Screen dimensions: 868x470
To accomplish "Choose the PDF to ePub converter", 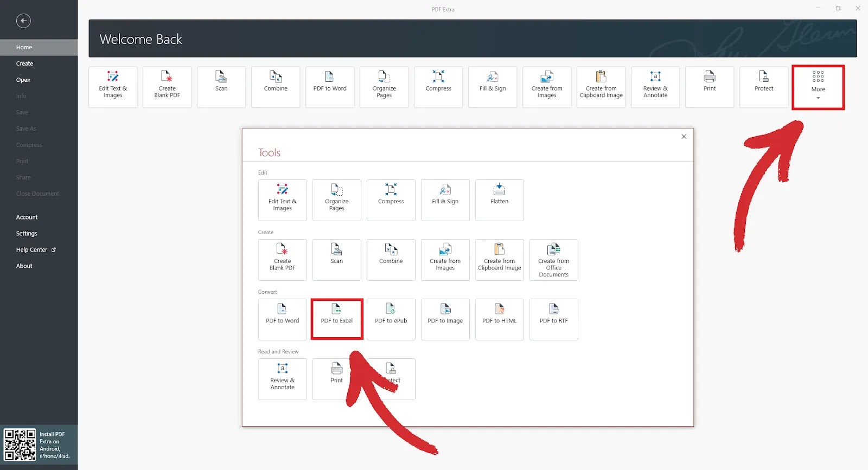I will coord(391,319).
